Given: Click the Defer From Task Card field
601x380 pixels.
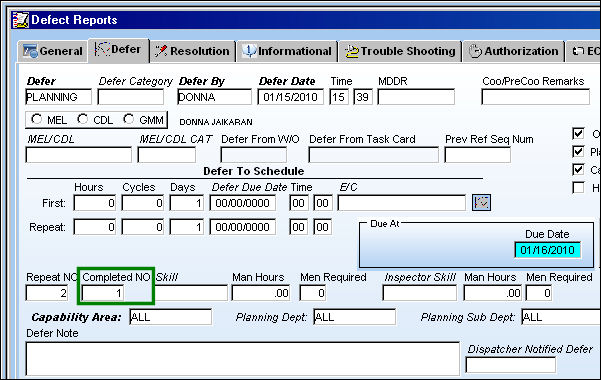Looking at the screenshot, I should click(x=373, y=155).
